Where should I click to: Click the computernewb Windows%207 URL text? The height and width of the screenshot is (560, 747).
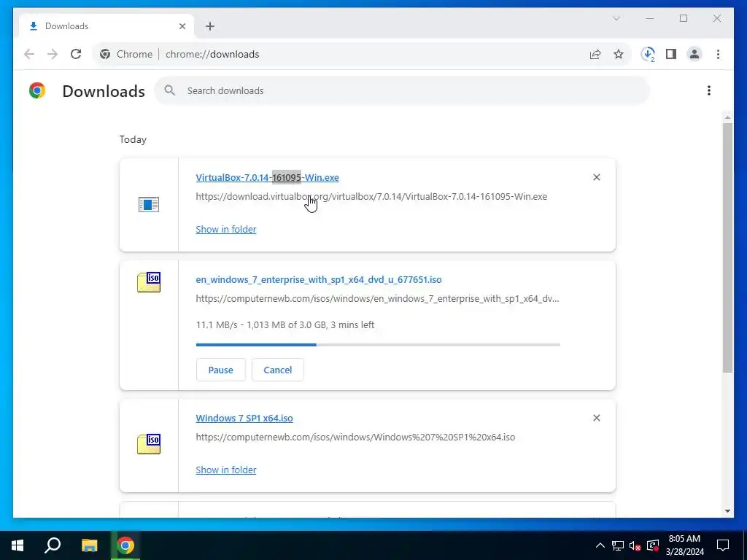point(355,437)
